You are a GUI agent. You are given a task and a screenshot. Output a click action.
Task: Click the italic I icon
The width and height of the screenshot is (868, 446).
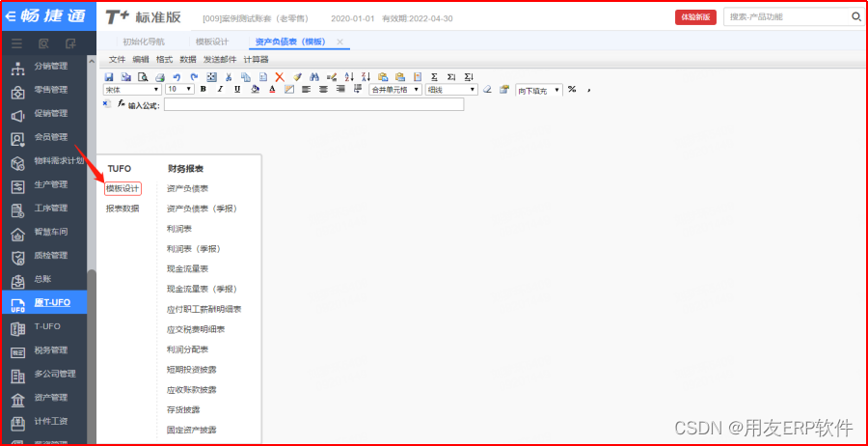pos(220,89)
